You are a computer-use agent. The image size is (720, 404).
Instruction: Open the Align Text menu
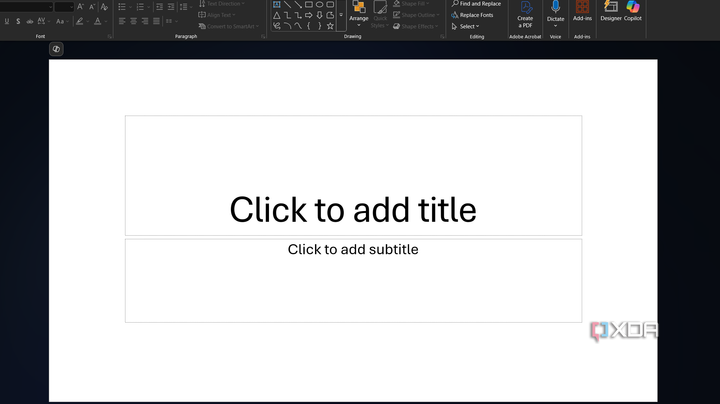217,15
